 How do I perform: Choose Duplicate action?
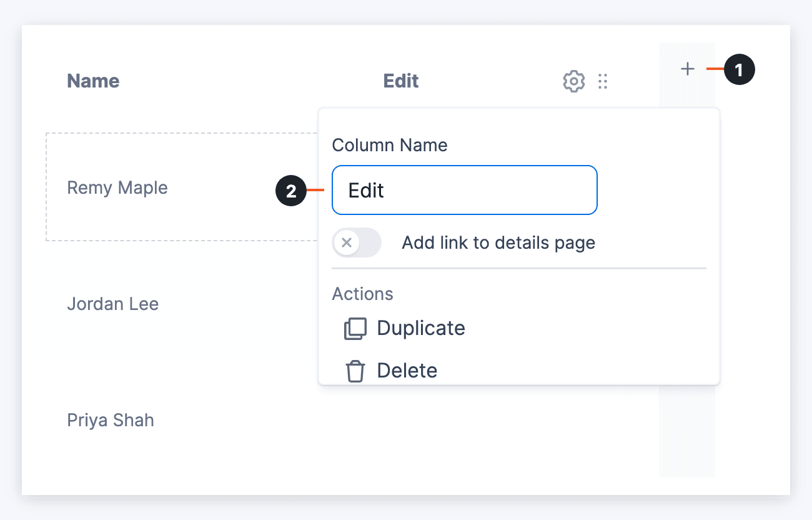point(405,328)
